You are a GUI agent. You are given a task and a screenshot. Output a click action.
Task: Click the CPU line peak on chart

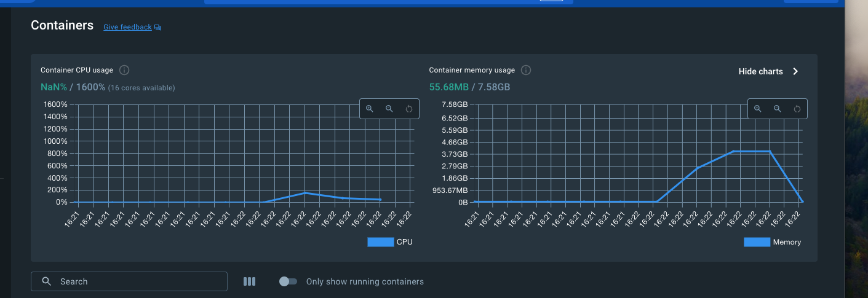305,193
